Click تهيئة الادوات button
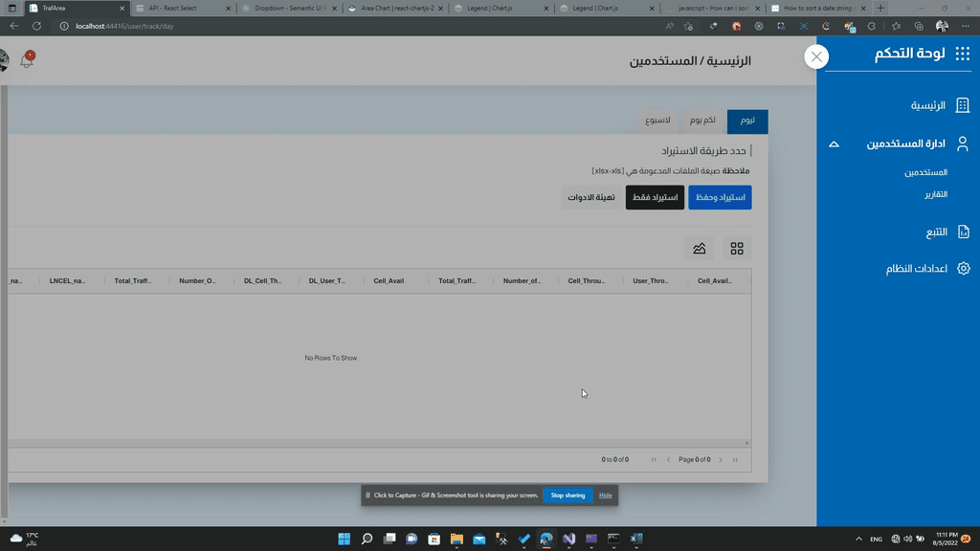The image size is (980, 551). (590, 197)
